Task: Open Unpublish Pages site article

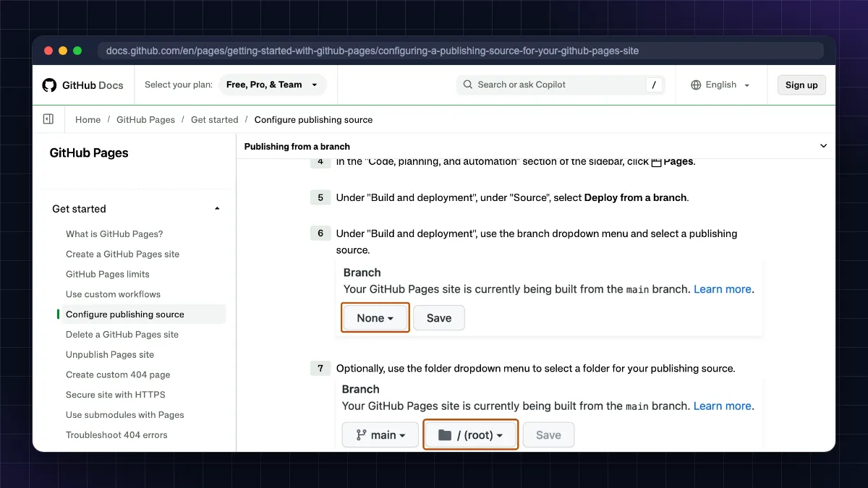Action: click(x=110, y=354)
